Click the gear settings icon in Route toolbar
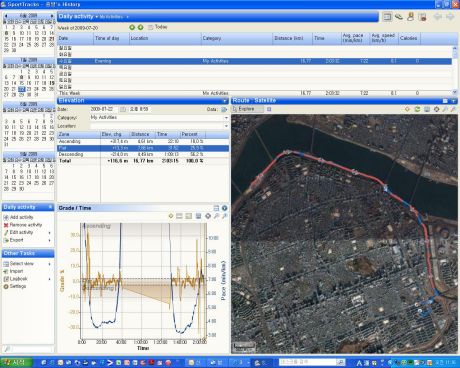 [436, 109]
